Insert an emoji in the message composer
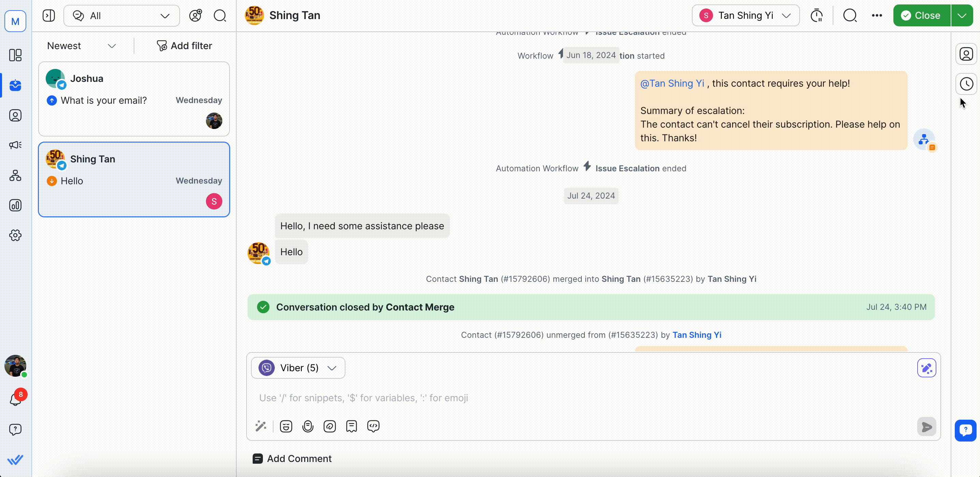 [x=286, y=426]
